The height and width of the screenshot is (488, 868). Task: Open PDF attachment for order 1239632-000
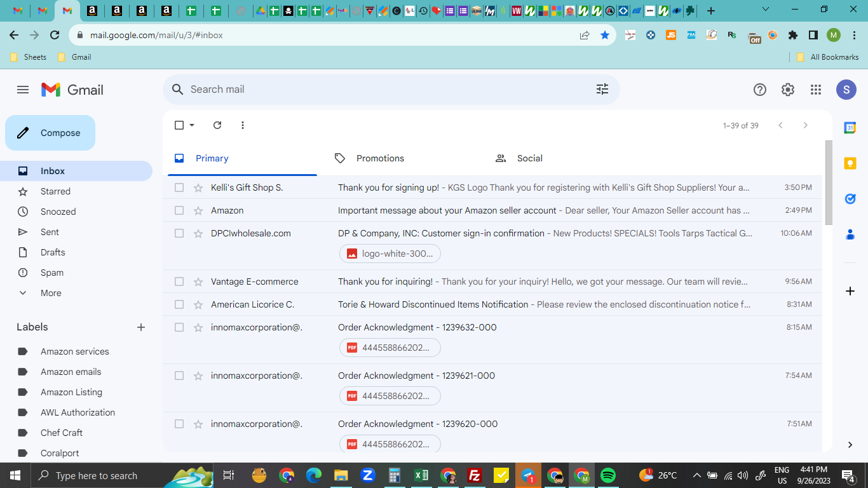[390, 348]
